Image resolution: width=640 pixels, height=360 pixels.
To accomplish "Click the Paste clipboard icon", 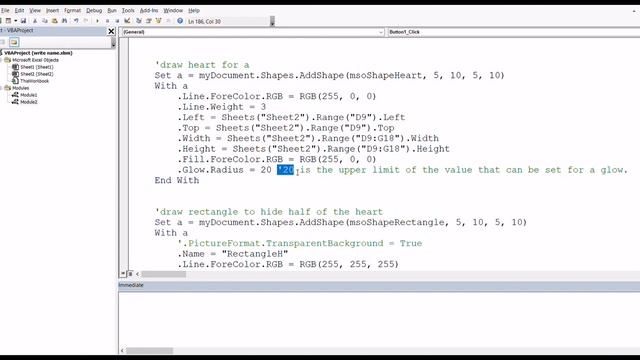I will pos(55,21).
